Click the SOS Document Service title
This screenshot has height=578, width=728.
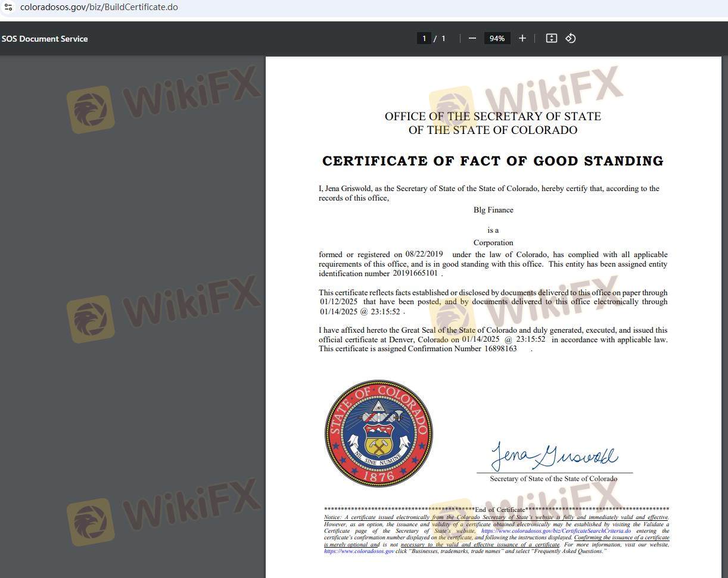tap(45, 39)
